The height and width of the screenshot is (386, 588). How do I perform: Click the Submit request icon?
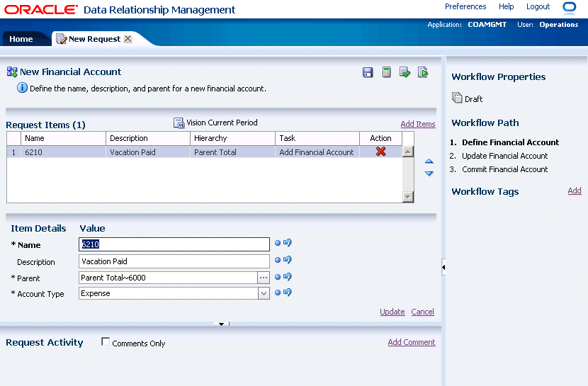(423, 72)
